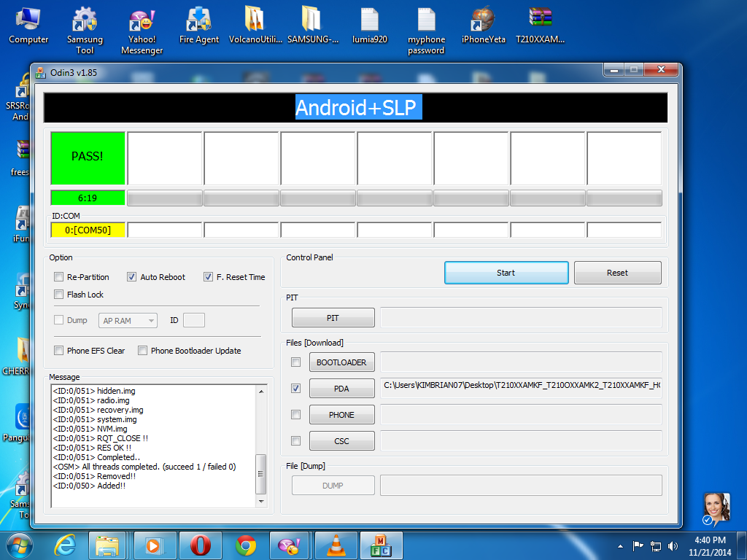The height and width of the screenshot is (560, 747).
Task: Click the PIT file button
Action: click(x=333, y=318)
